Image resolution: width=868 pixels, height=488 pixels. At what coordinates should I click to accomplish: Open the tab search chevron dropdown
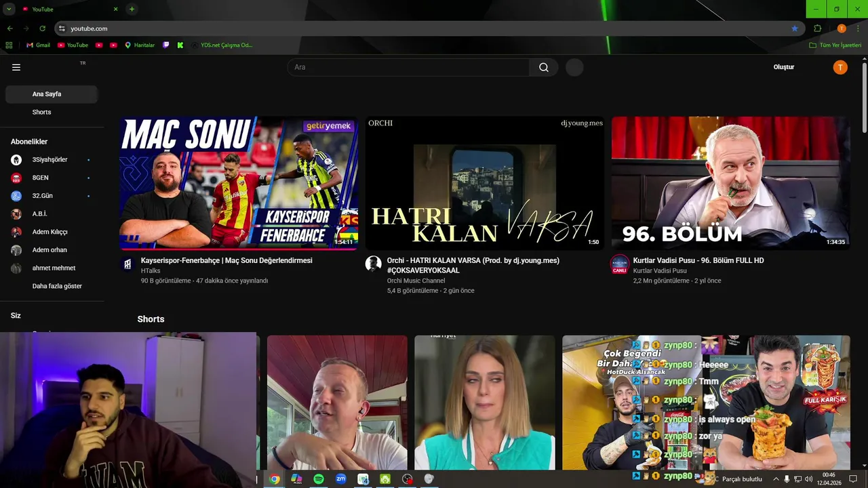click(x=9, y=9)
